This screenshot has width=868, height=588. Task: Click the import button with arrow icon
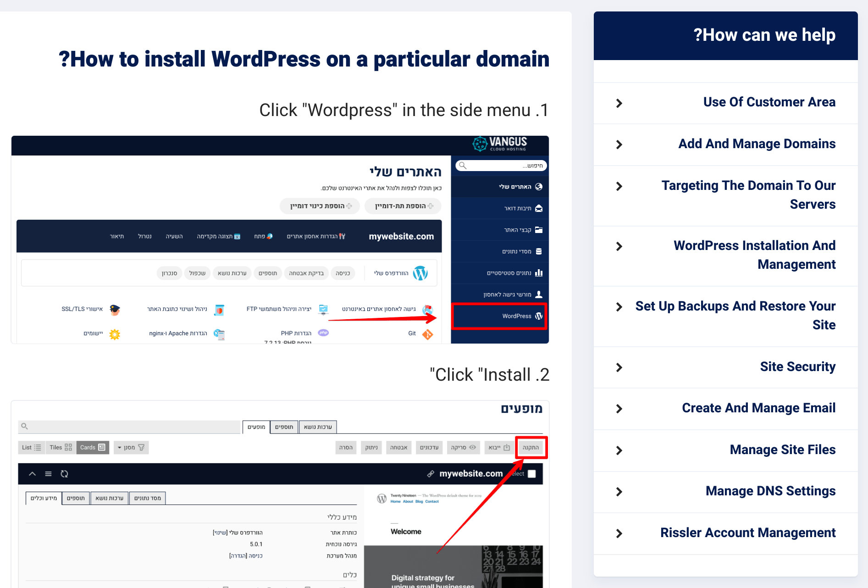pos(499,447)
